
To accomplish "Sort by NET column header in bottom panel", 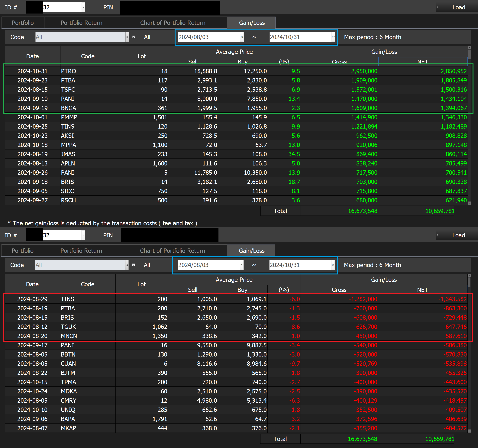I will 422,290.
